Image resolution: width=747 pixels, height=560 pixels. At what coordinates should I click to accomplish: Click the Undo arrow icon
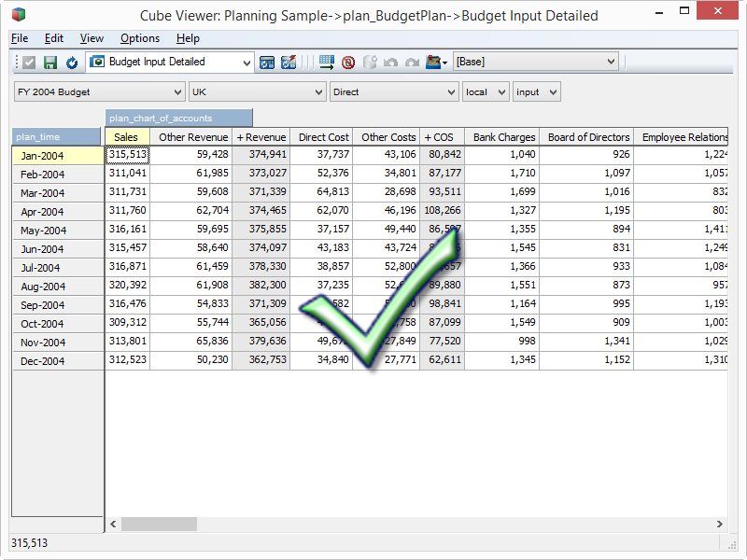click(390, 63)
